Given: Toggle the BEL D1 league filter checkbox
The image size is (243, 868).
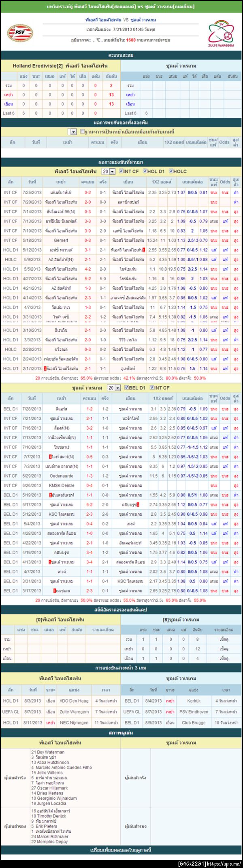Looking at the screenshot, I should coord(126,387).
